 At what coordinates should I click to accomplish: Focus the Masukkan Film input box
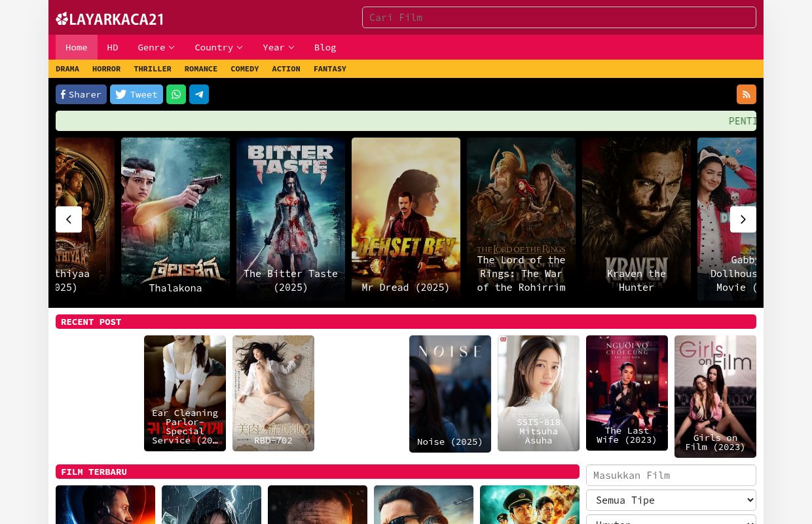671,476
